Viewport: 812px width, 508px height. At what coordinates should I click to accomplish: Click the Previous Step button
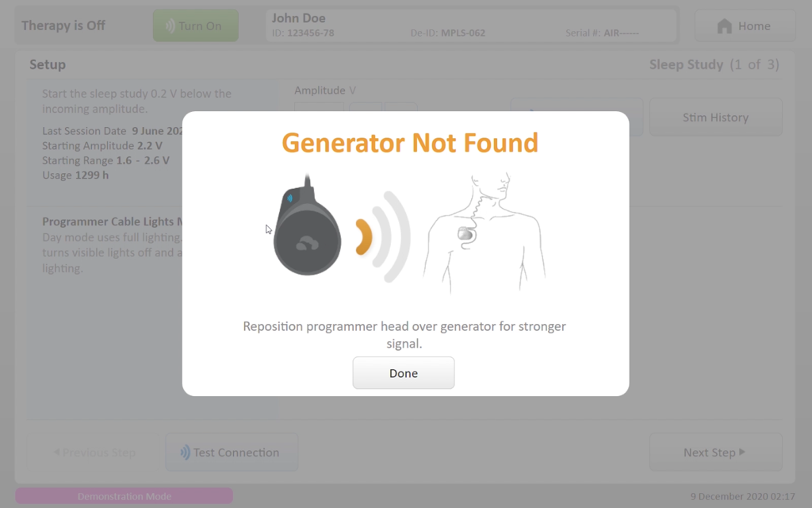pos(95,452)
